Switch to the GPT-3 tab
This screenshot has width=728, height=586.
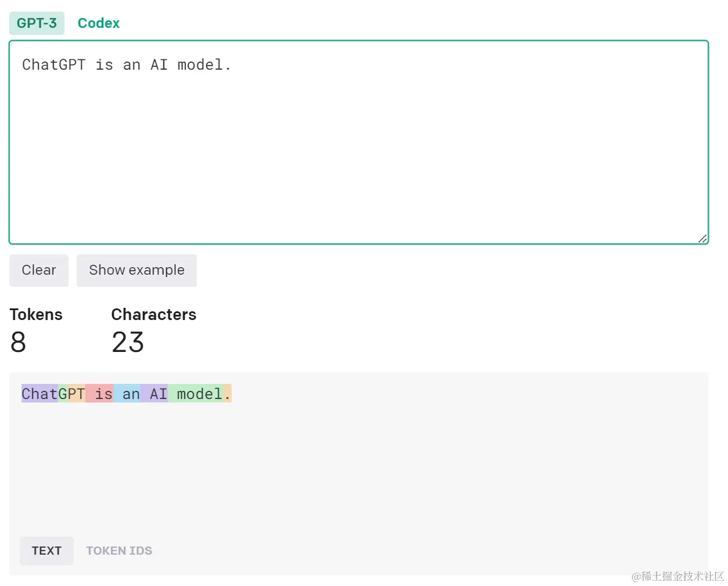tap(37, 23)
